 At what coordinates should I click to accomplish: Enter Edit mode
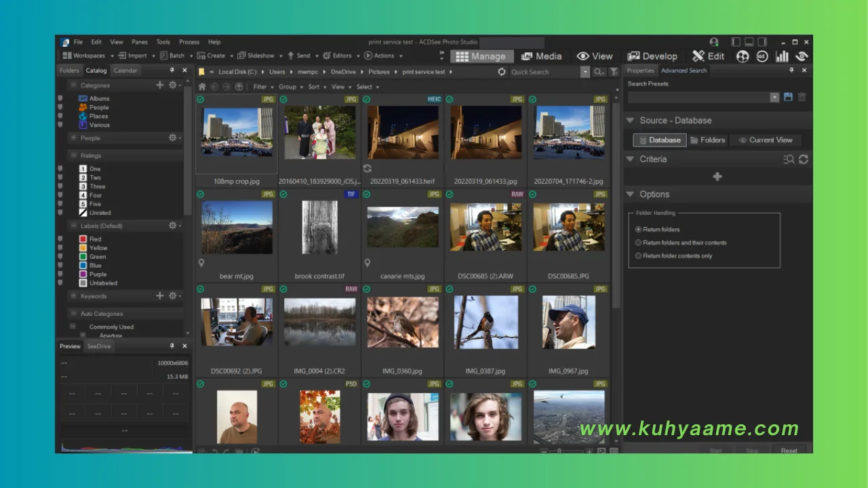709,56
